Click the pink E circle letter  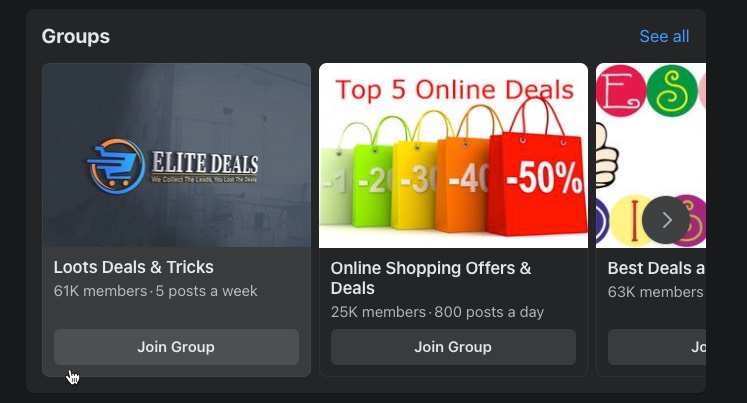click(x=620, y=91)
